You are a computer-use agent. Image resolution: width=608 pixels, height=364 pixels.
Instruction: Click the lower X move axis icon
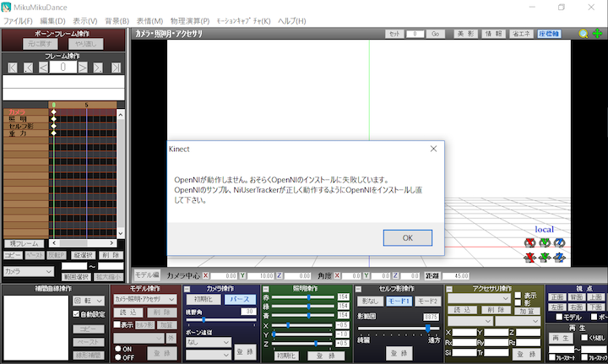pos(529,258)
